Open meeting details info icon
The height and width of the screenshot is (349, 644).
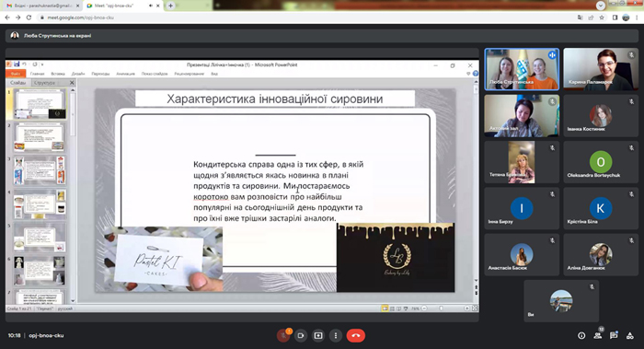pos(581,335)
